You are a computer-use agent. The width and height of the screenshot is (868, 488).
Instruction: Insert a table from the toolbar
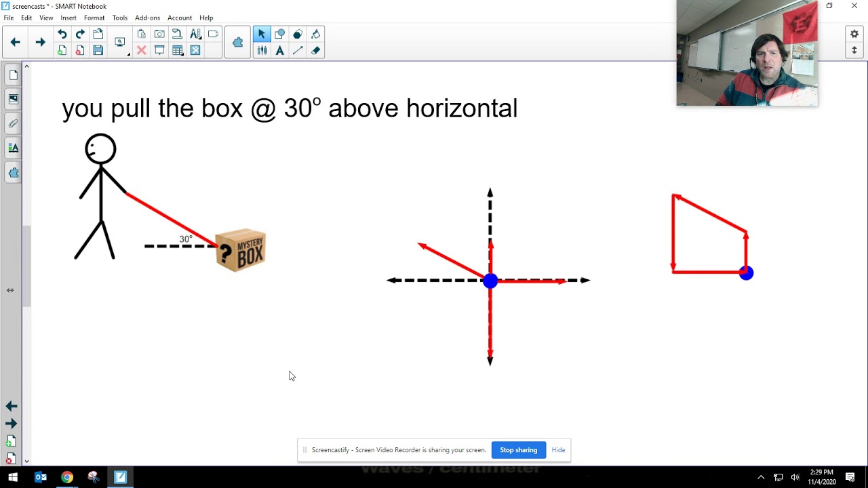pyautogui.click(x=177, y=50)
